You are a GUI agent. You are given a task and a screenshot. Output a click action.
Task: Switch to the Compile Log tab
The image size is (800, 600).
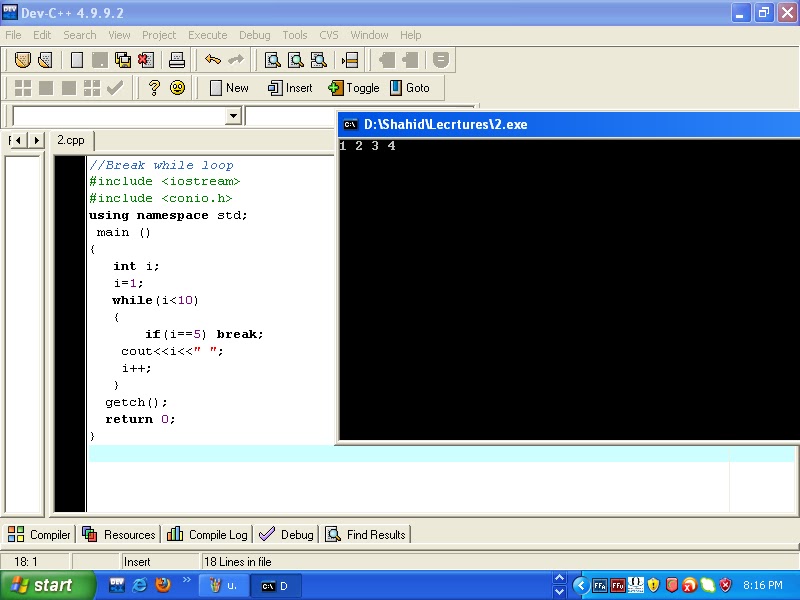(x=207, y=535)
